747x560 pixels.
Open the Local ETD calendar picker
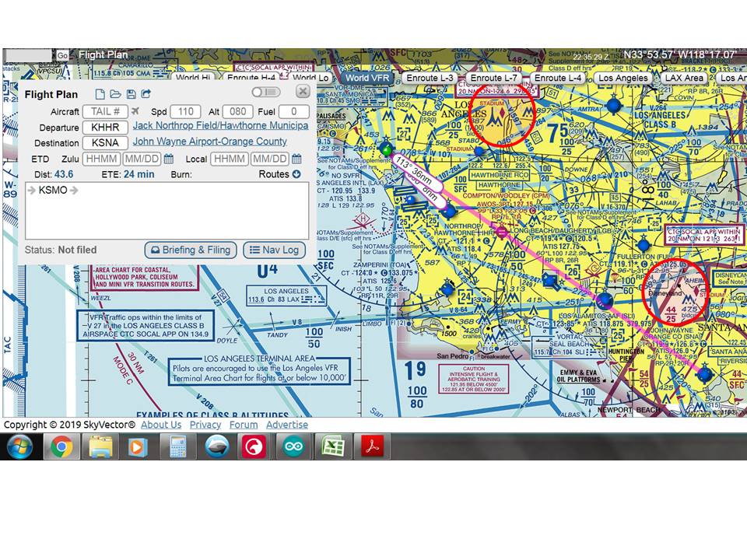pos(296,159)
